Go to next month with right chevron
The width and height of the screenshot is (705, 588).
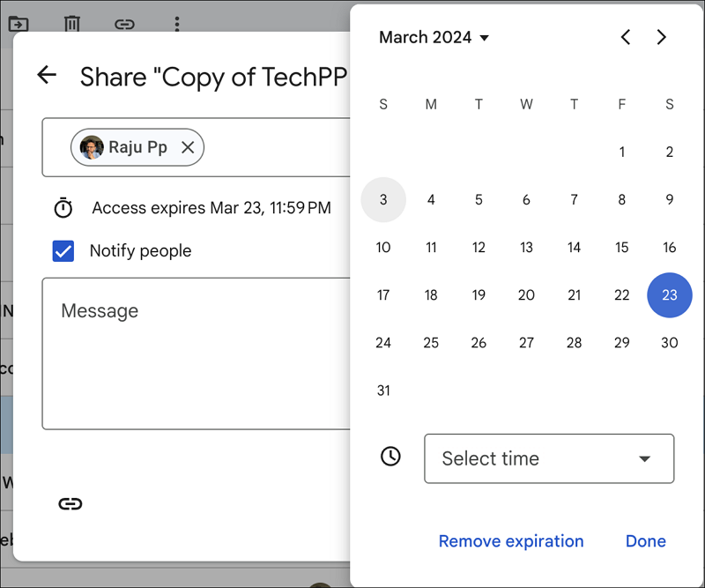click(662, 38)
